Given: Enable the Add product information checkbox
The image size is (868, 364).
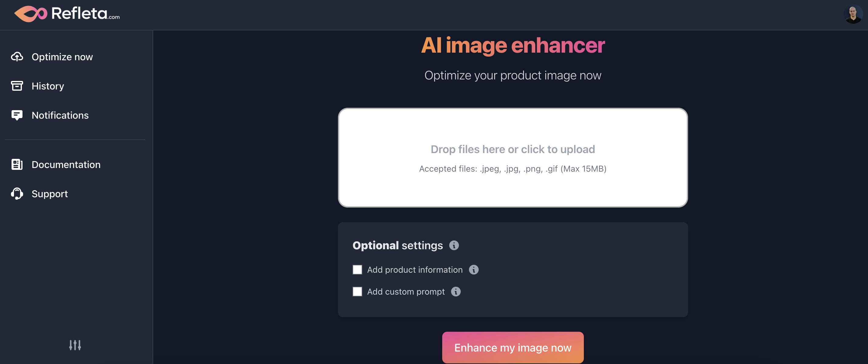Looking at the screenshot, I should coord(357,270).
